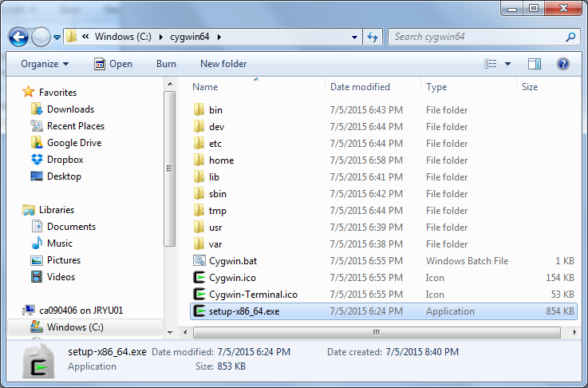The height and width of the screenshot is (388, 588).
Task: Select the etc folder icon
Action: coord(199,144)
